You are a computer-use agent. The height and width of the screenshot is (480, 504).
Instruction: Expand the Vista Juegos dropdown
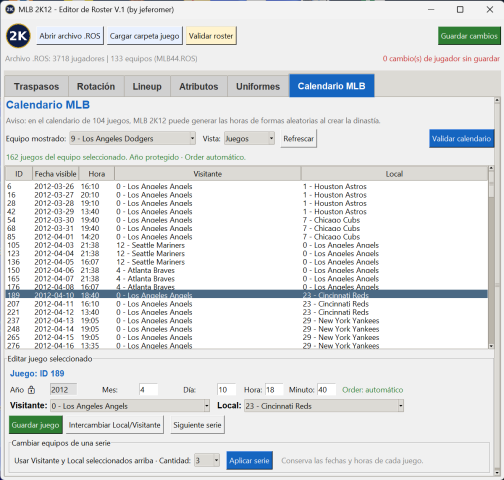(x=249, y=138)
